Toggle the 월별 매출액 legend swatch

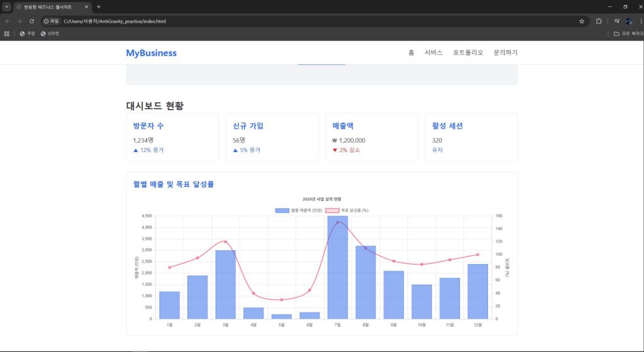[x=282, y=211]
